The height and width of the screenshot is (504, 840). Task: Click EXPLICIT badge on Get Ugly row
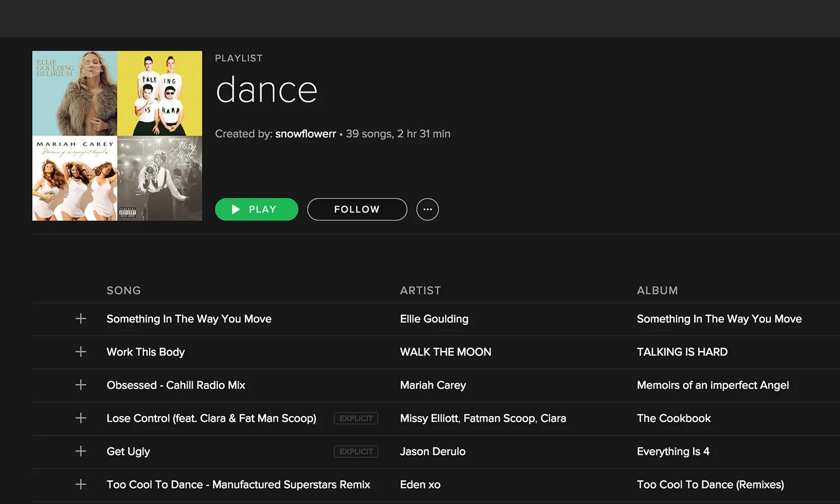[356, 451]
